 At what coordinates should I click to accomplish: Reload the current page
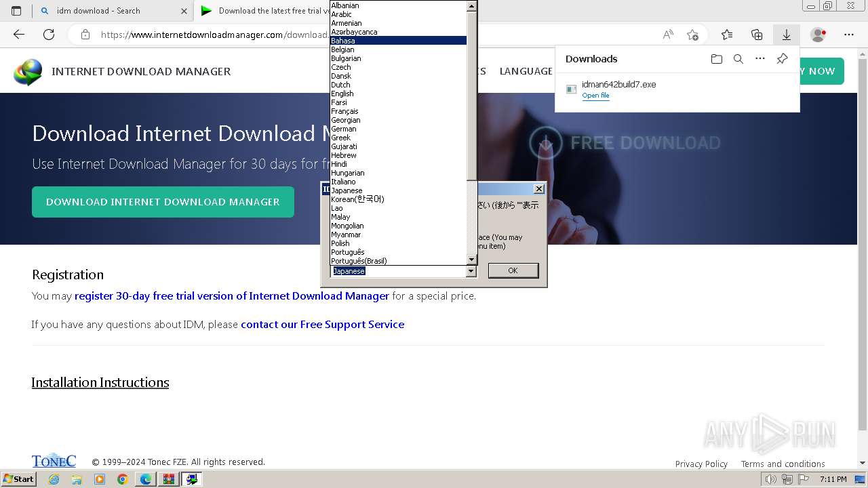(49, 35)
